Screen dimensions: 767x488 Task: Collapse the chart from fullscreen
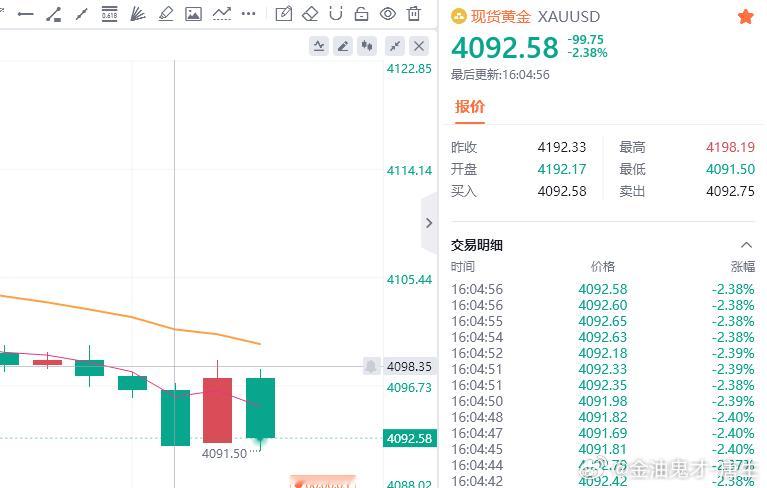coord(395,46)
